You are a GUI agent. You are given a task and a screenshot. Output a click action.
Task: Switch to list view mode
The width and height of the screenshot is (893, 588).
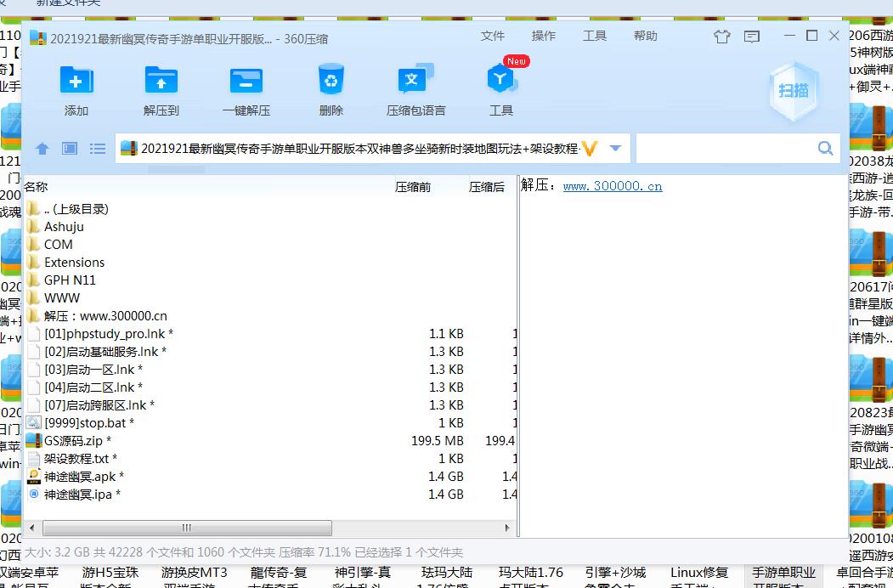click(x=98, y=149)
